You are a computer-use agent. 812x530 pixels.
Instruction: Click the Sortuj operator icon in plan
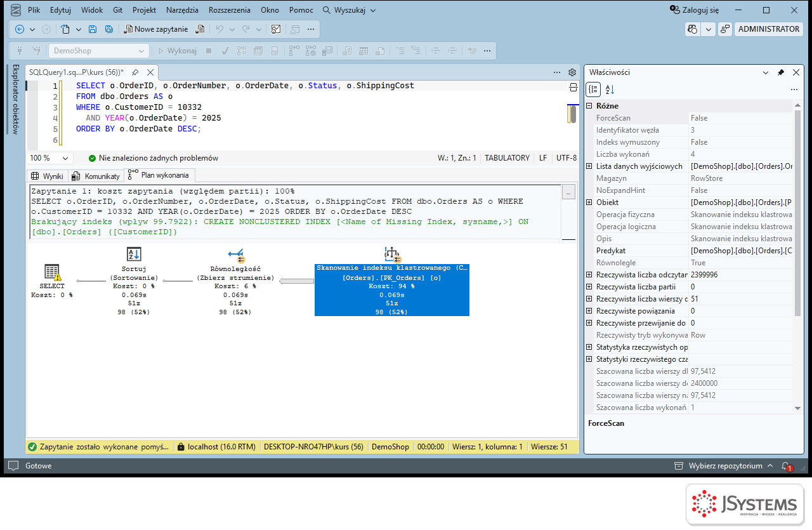coord(134,255)
